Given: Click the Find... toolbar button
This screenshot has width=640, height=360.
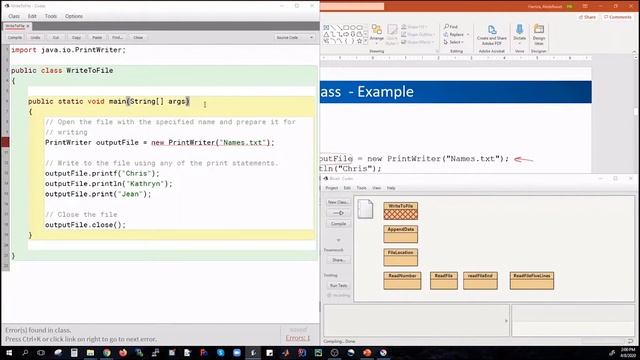Looking at the screenshot, I should coord(117,38).
